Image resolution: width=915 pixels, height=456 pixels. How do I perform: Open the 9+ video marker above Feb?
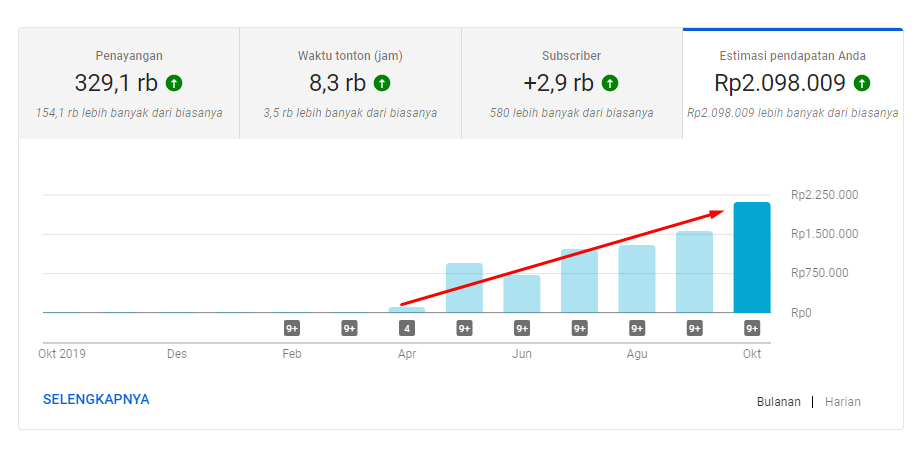292,328
